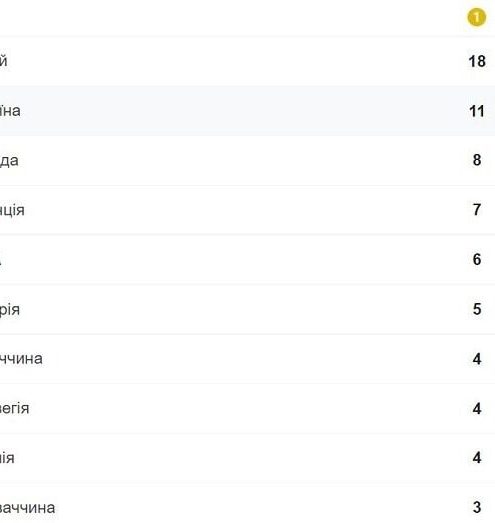Viewport: 495px width, 523px height.
Task: Select the row name above 'вегія' ending 'ччина'
Action: (x=21, y=359)
